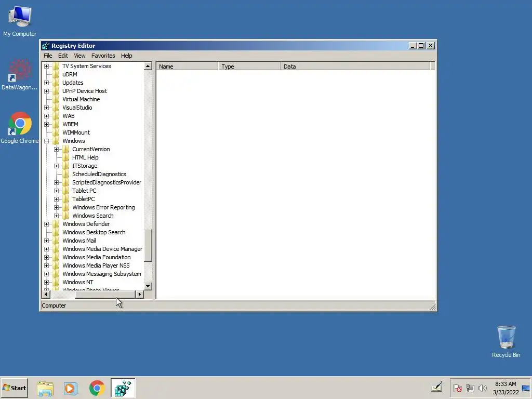The image size is (532, 399).
Task: Open the My Computer desktop icon
Action: pos(20,21)
